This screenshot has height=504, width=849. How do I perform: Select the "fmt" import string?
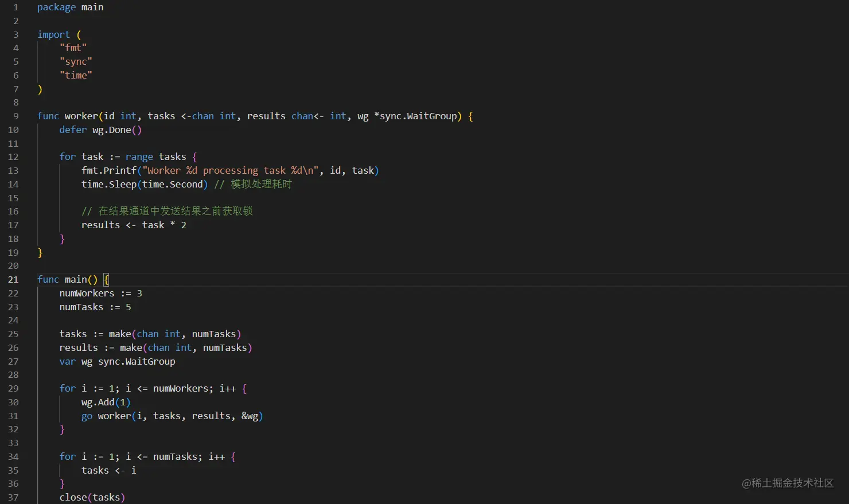[73, 48]
